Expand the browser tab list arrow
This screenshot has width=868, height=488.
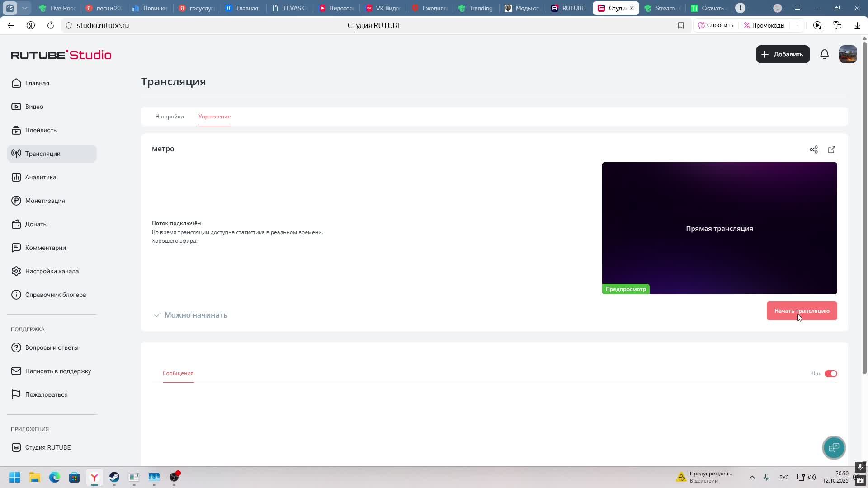[x=25, y=8]
